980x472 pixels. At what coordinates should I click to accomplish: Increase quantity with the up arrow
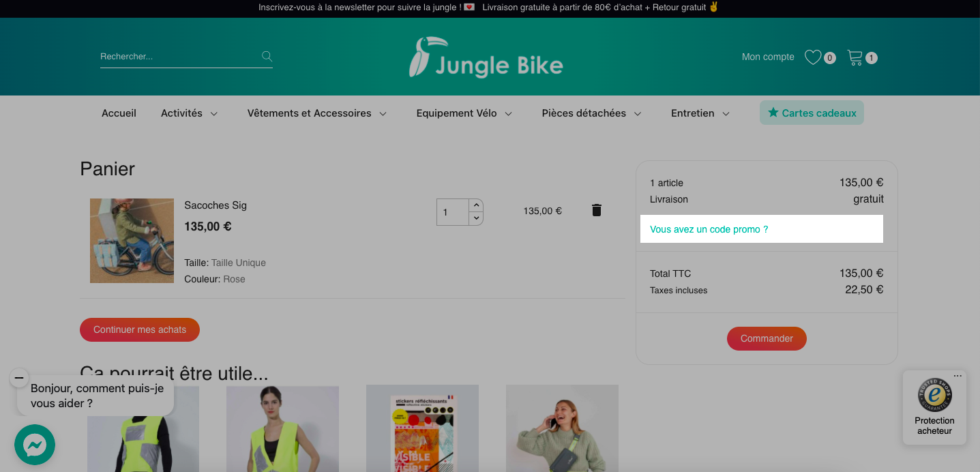click(x=476, y=205)
